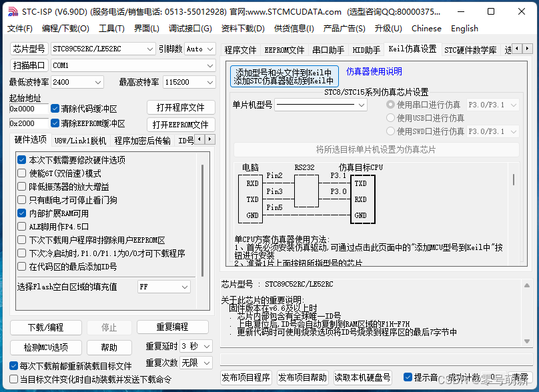
Task: Select 使用串口进行仿真 radio button
Action: click(390, 105)
